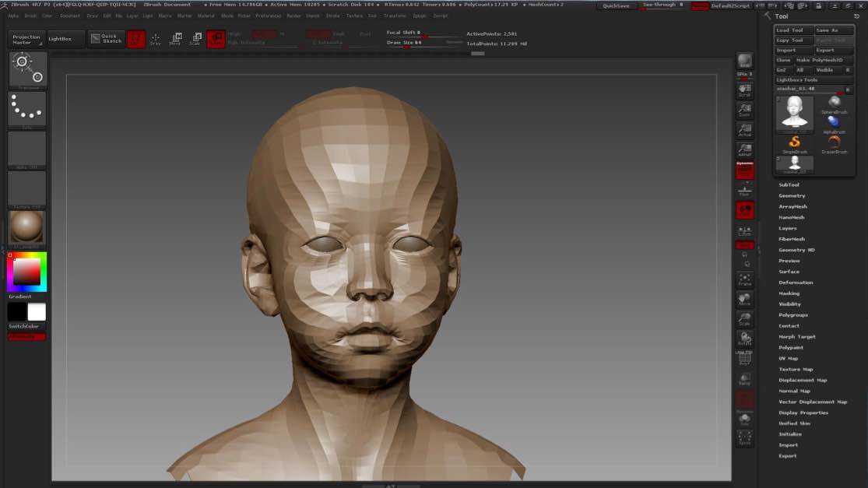Select the Scale transform mode on top shelf
This screenshot has width=868, height=488.
pyautogui.click(x=195, y=39)
